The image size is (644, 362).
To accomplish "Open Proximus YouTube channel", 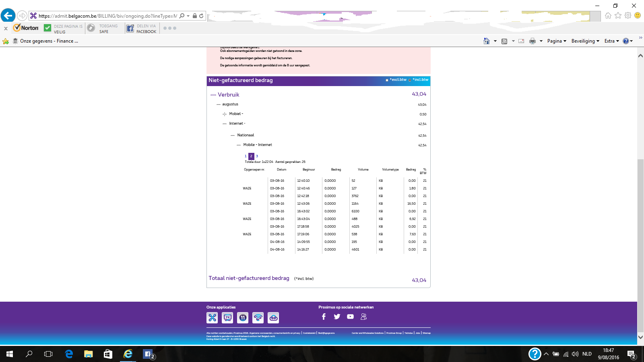I will pyautogui.click(x=350, y=317).
